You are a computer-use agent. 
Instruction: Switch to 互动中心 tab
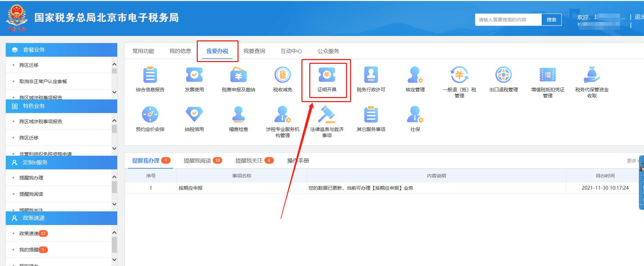291,51
